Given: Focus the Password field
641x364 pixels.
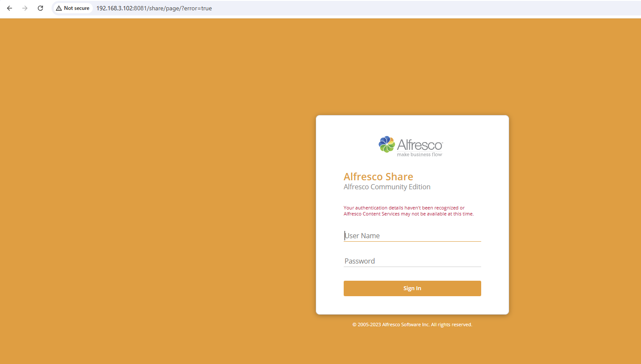Looking at the screenshot, I should point(412,261).
